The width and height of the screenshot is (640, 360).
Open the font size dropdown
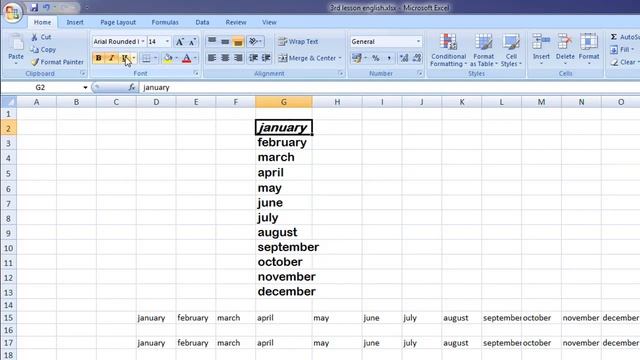tap(167, 42)
